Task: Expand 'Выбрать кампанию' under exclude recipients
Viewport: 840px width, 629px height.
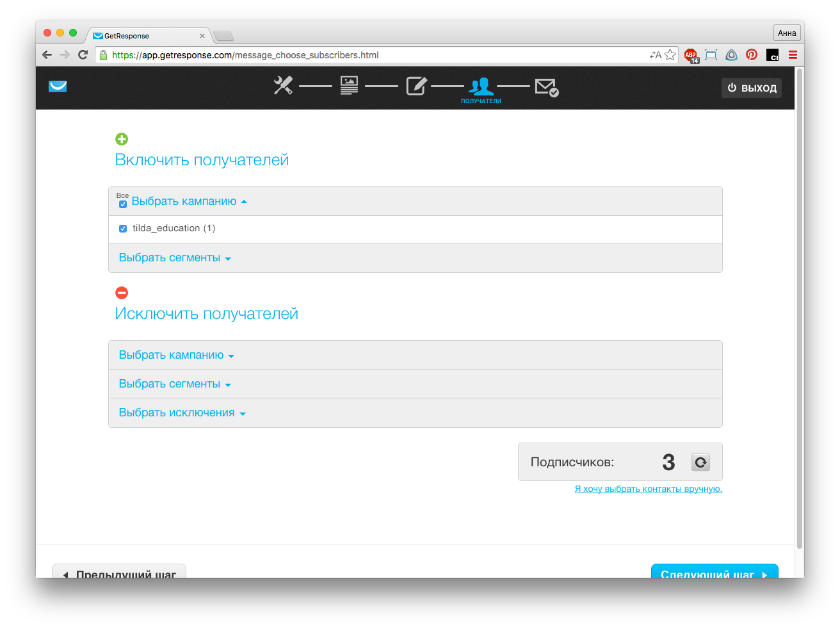Action: tap(176, 355)
